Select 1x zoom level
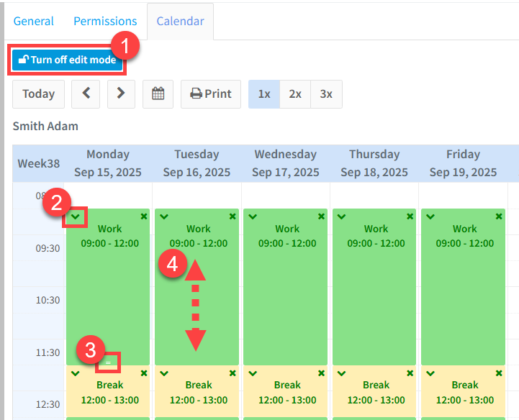519x420 pixels. (264, 94)
